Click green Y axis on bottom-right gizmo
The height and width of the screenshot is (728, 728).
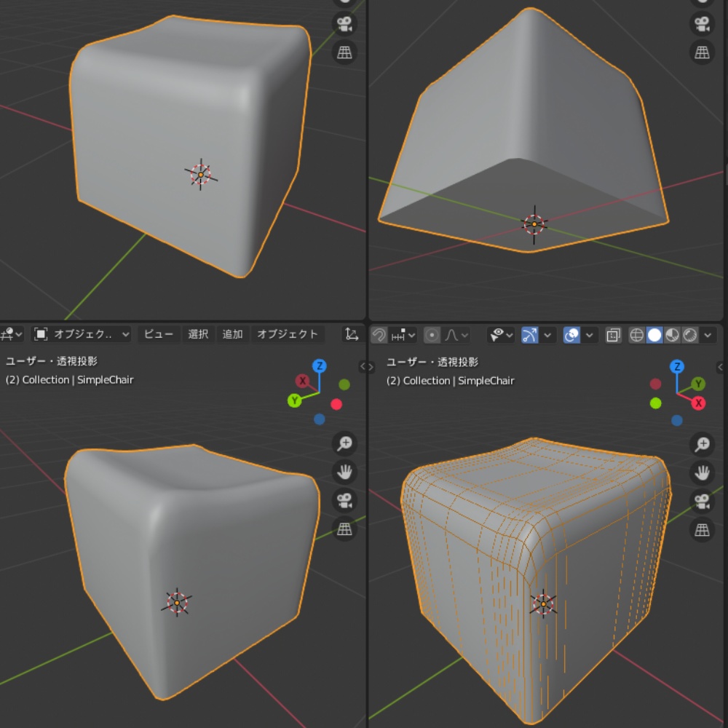[x=698, y=384]
